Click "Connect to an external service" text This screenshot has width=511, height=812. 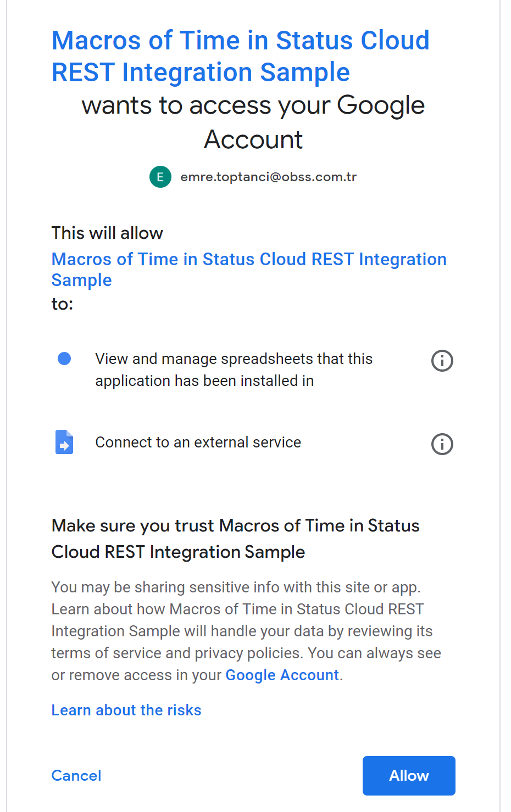198,442
